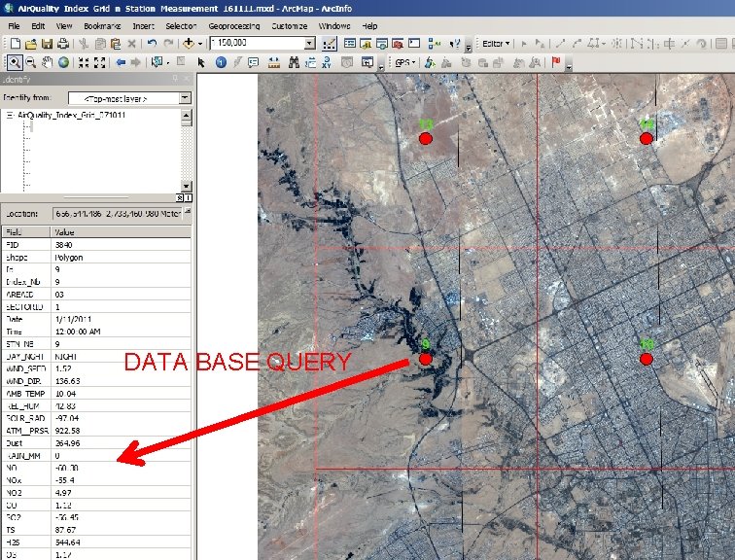Open an existing map document
735x560 pixels.
coord(31,44)
